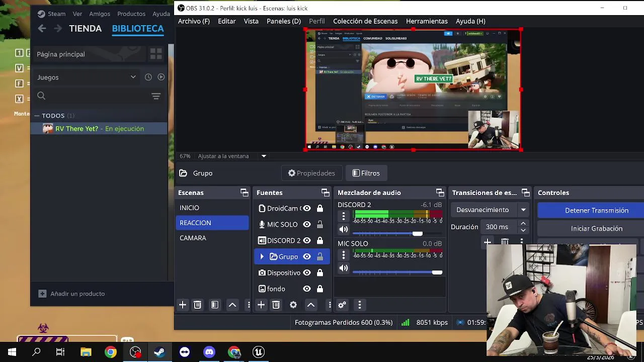Open source properties gear in Fuentes toolbar
This screenshot has height=362, width=644.
point(293,305)
